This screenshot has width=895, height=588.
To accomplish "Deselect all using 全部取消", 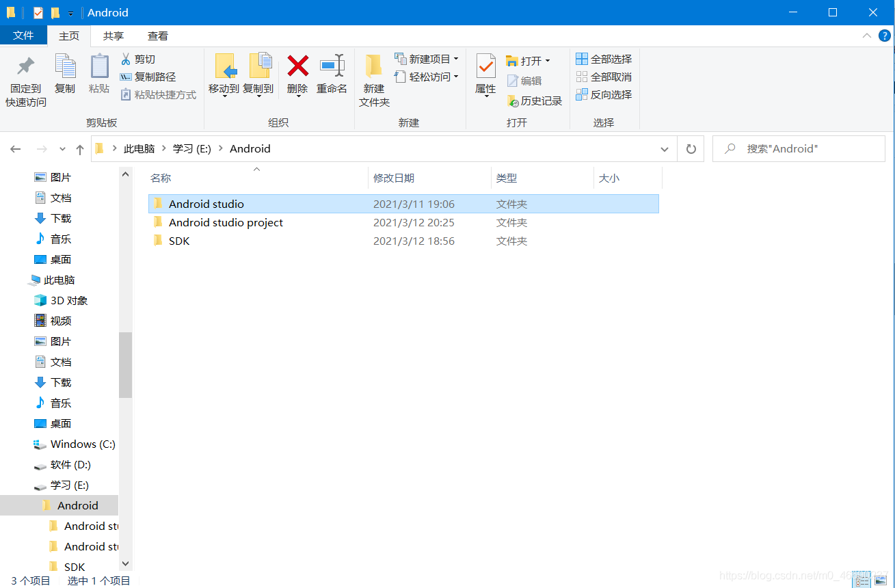I will pos(604,77).
